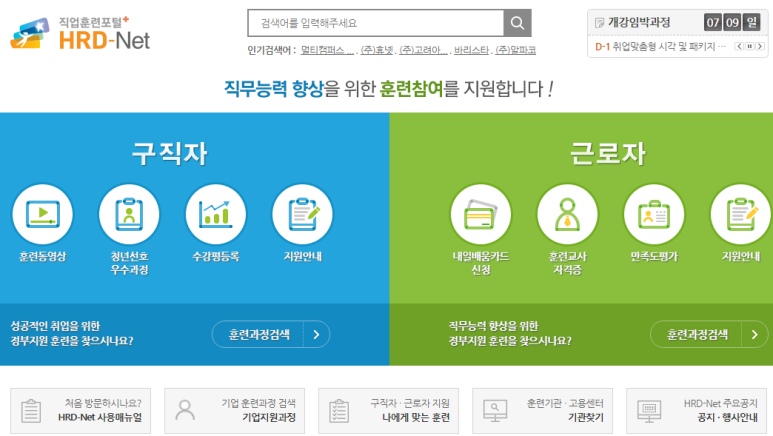Click 훈련과정검색 button in 구직자 panel
773x436 pixels.
coord(271,334)
